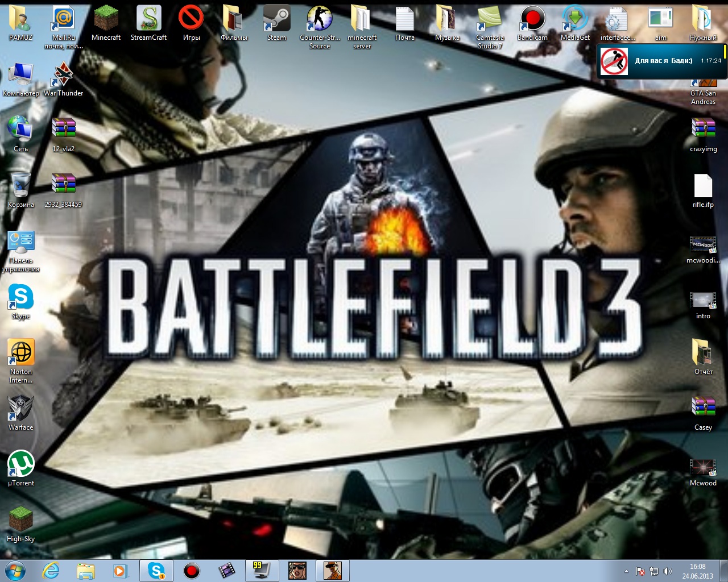Open the minecraft server folder
Image resolution: width=728 pixels, height=582 pixels.
click(x=362, y=26)
